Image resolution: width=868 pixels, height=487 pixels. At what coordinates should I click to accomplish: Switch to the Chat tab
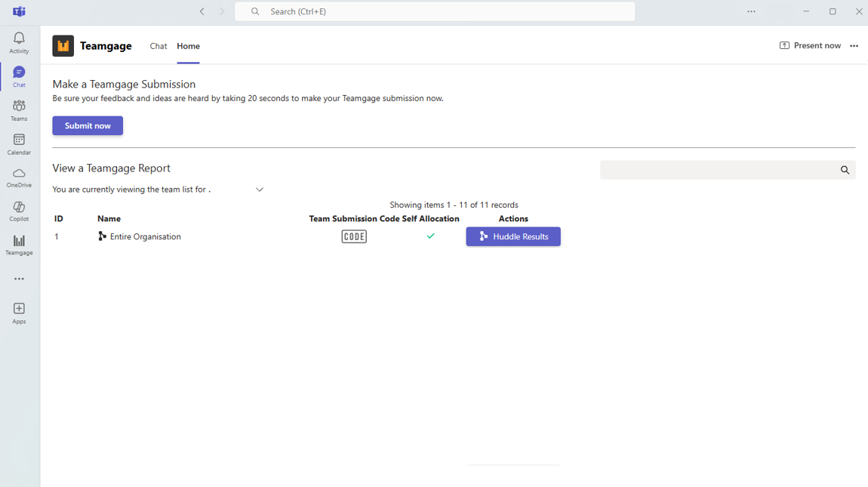159,46
